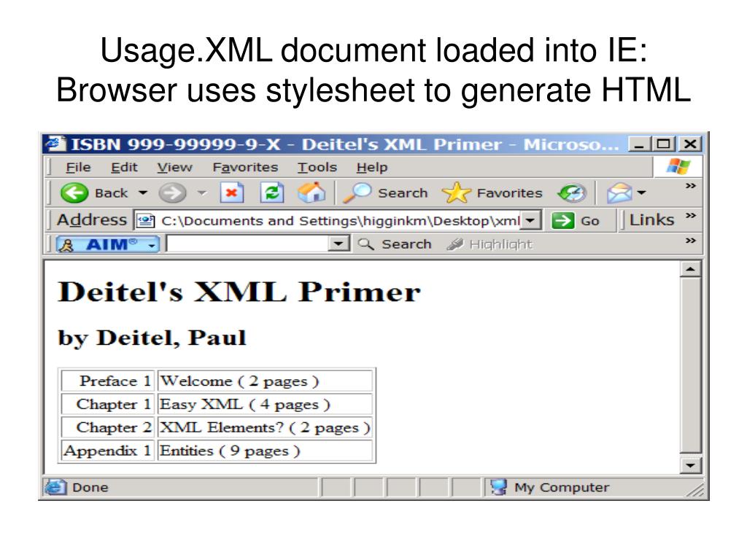Open the View menu
The width and height of the screenshot is (747, 560).
174,167
